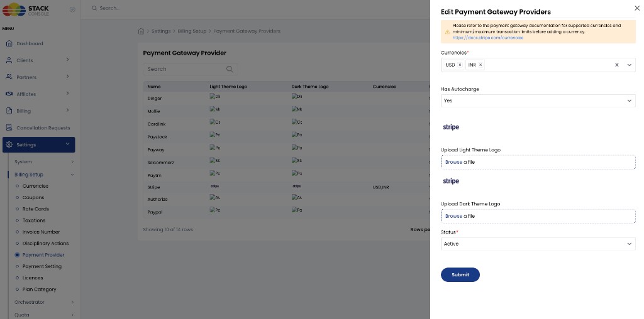This screenshot has height=319, width=644.
Task: Browse a file for light theme logo
Action: [538, 163]
